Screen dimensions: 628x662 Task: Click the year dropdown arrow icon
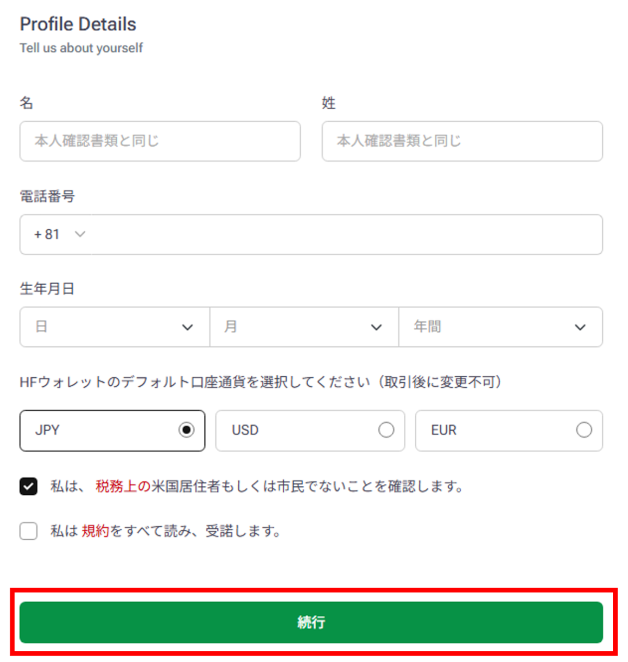pos(580,327)
